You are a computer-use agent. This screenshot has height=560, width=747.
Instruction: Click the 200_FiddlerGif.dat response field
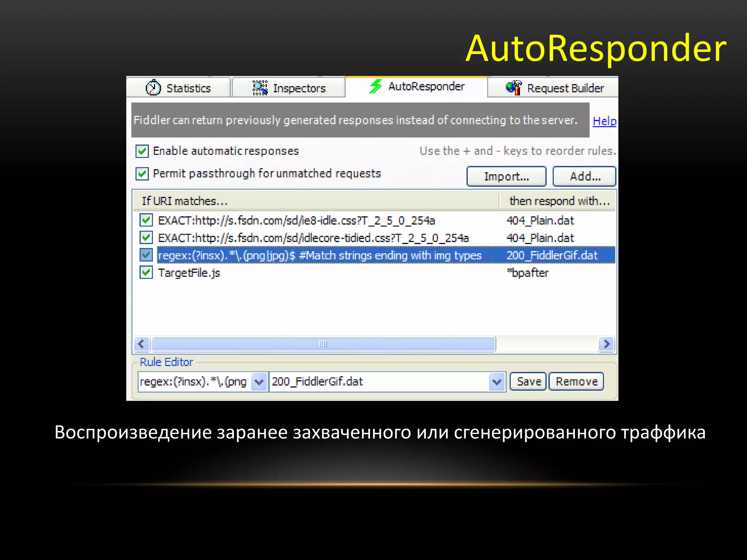(x=379, y=382)
